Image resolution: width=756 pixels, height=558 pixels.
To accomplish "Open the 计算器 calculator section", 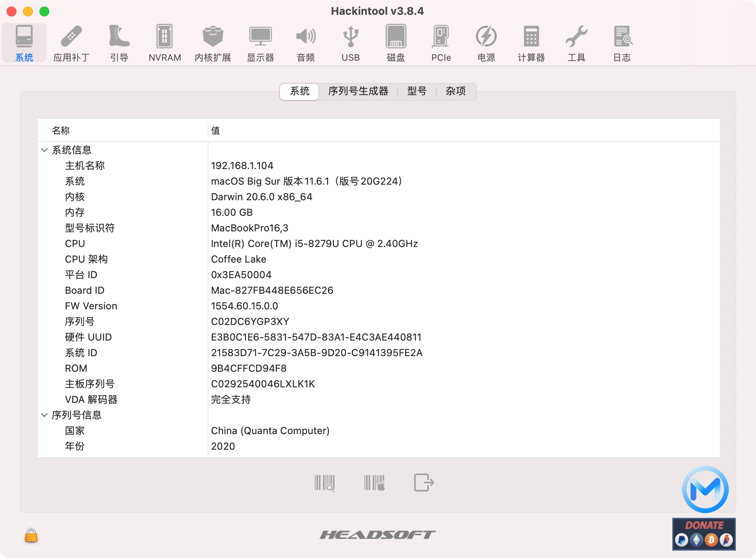I will click(531, 43).
